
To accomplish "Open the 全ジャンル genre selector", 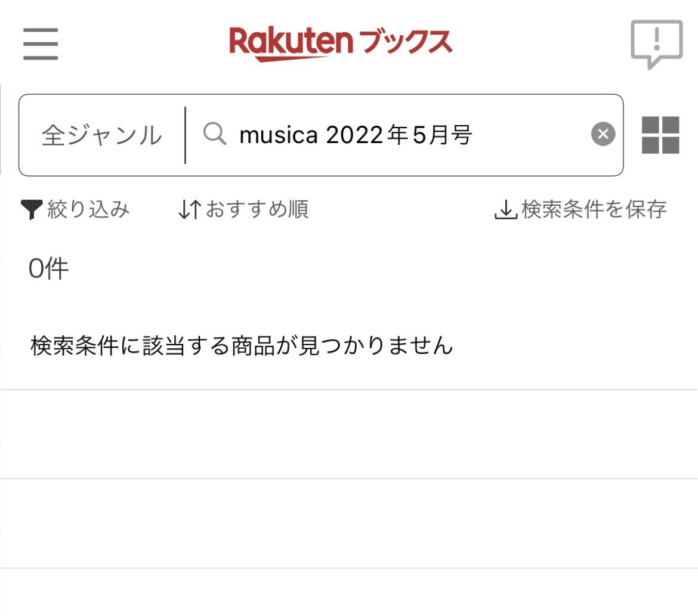I will coord(102,135).
